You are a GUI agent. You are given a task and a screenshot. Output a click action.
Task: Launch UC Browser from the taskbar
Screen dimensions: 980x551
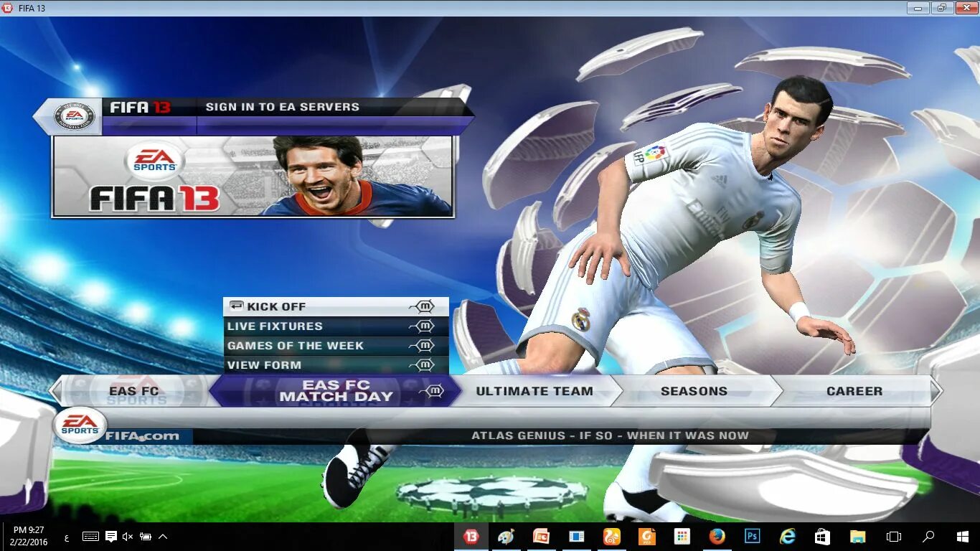[x=611, y=536]
